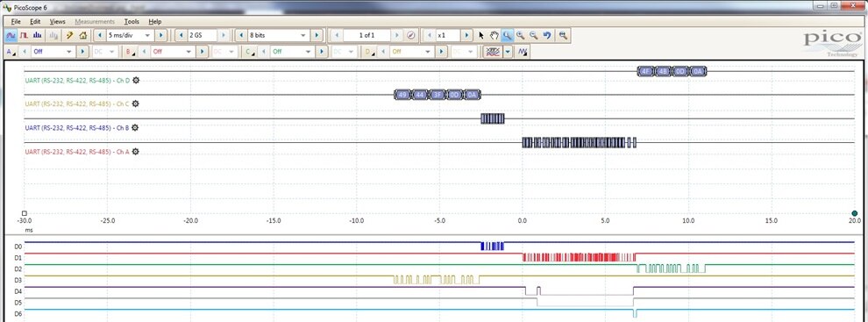Click digital channel D0 label
This screenshot has height=322, width=868.
[x=18, y=246]
